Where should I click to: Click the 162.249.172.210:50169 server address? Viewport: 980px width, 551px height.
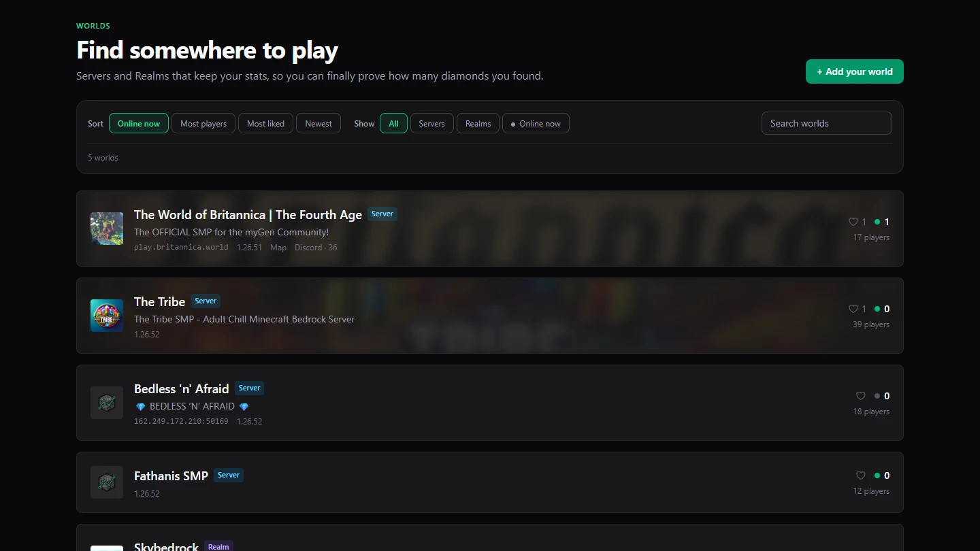(181, 422)
